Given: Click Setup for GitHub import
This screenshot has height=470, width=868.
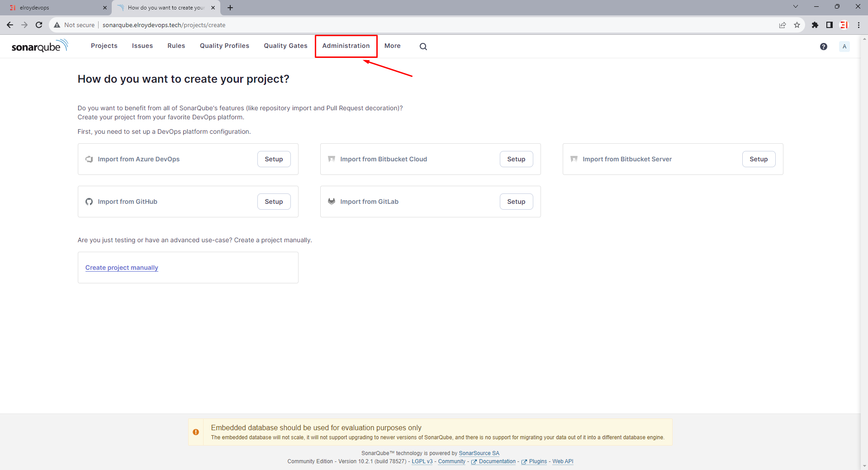Looking at the screenshot, I should (274, 202).
